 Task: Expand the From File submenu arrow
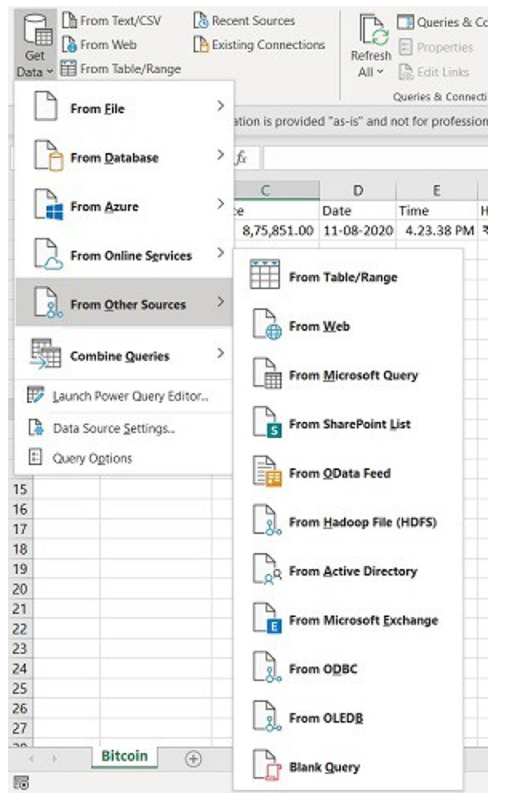(x=220, y=106)
